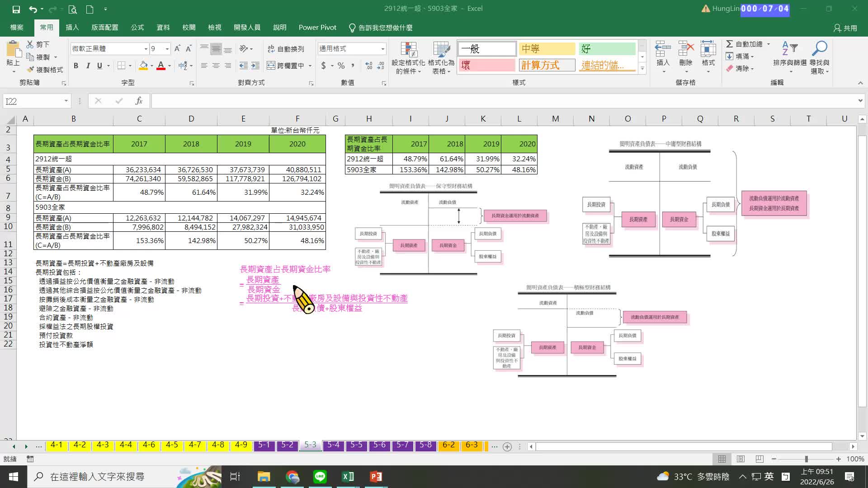This screenshot has height=488, width=868.
Task: Increase font size with larger A icon
Action: [177, 48]
